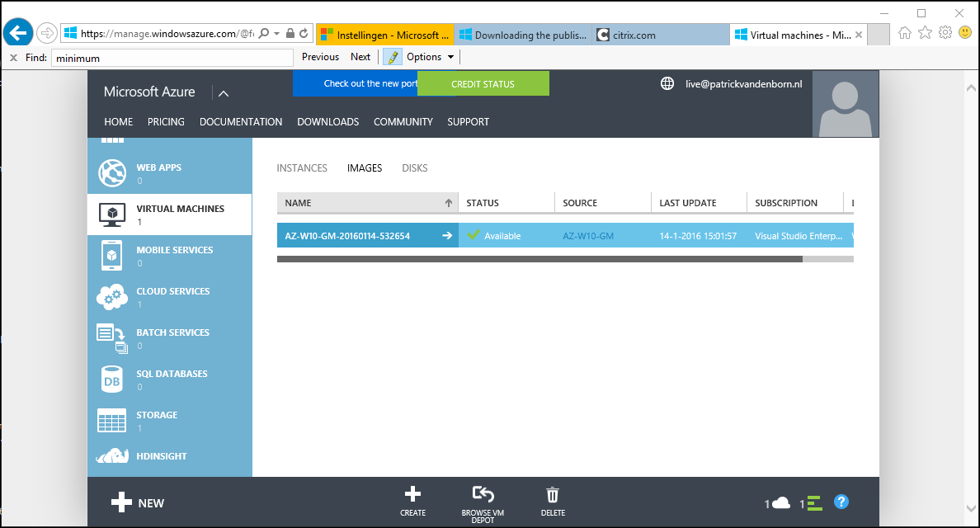Click the Browse VM Depot icon
The width and height of the screenshot is (980, 528).
coord(483,494)
